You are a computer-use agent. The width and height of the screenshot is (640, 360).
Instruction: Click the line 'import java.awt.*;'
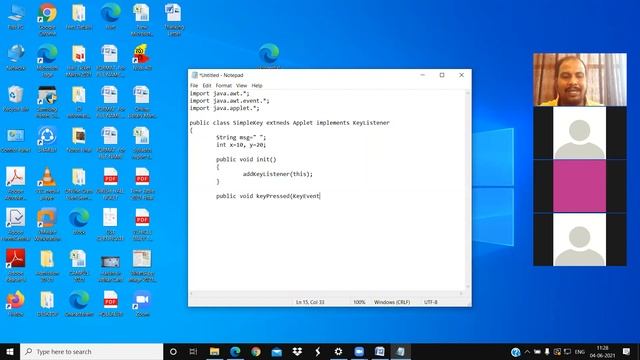[x=220, y=93]
